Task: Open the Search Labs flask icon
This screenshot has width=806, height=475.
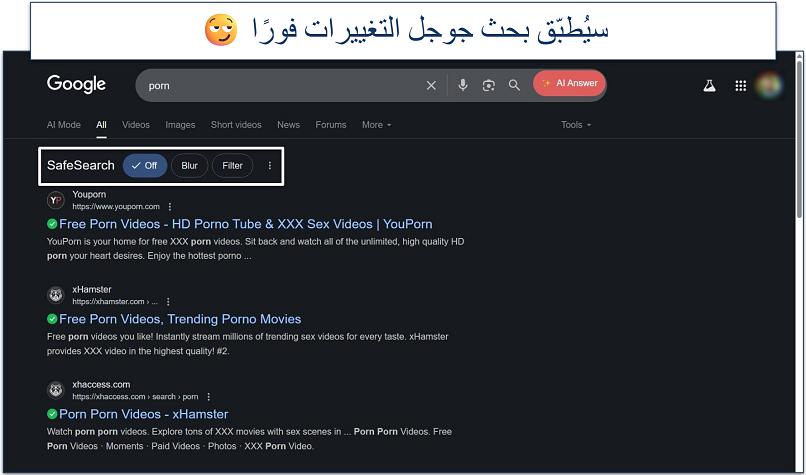Action: pos(710,85)
